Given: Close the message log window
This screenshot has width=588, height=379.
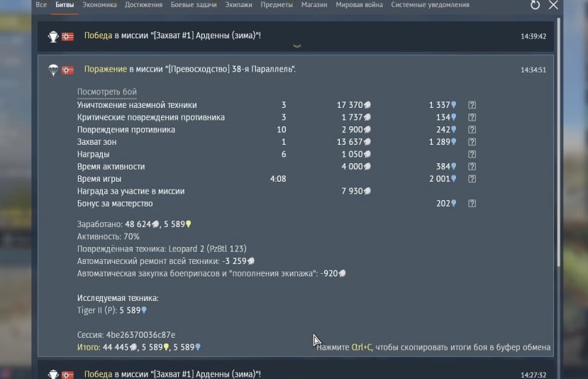Looking at the screenshot, I should (553, 5).
